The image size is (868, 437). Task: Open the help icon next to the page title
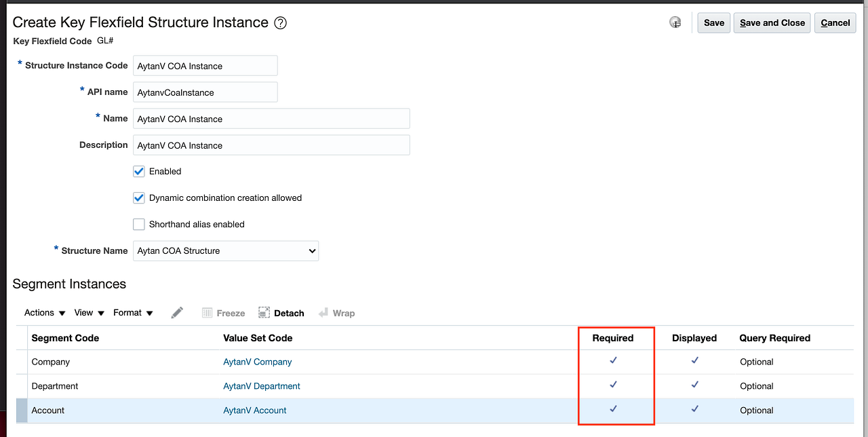pyautogui.click(x=280, y=22)
